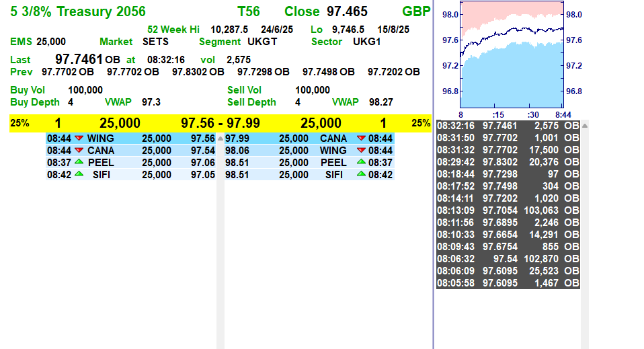Click previous trade price 97.7498 OB

329,72
